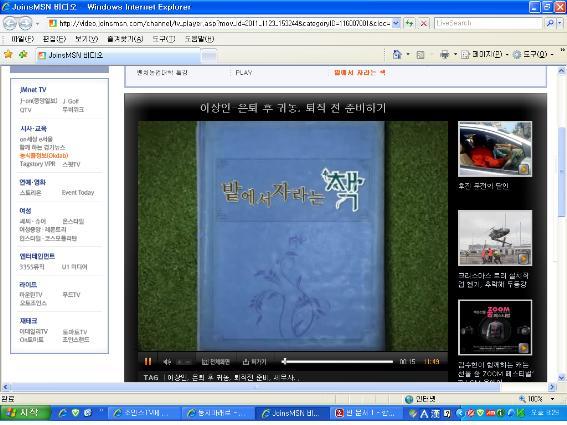Open the JMnet TV sidebar link
Image resolution: width=567 pixels, height=425 pixels.
click(33, 90)
